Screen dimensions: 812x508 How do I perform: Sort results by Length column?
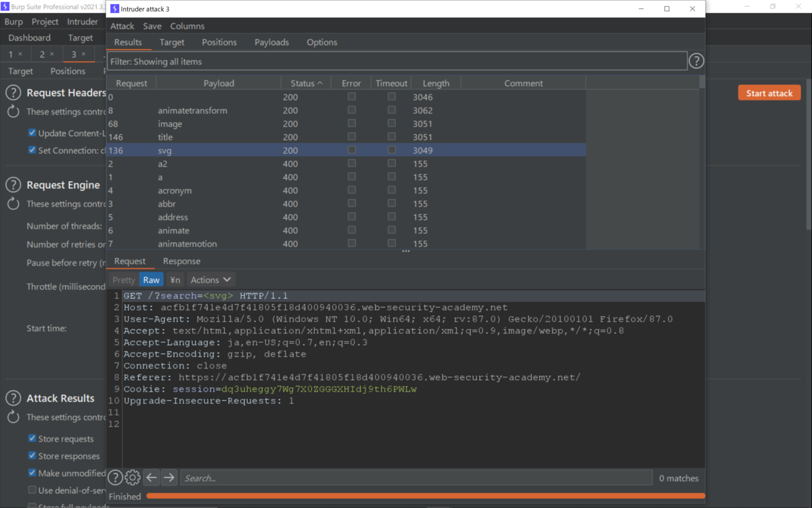pos(436,83)
